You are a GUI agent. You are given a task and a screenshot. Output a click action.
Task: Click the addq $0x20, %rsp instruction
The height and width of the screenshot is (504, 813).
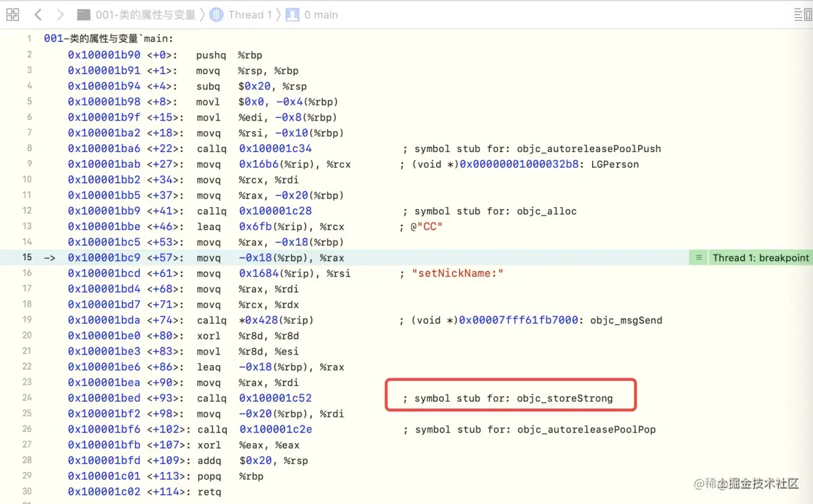pos(252,461)
